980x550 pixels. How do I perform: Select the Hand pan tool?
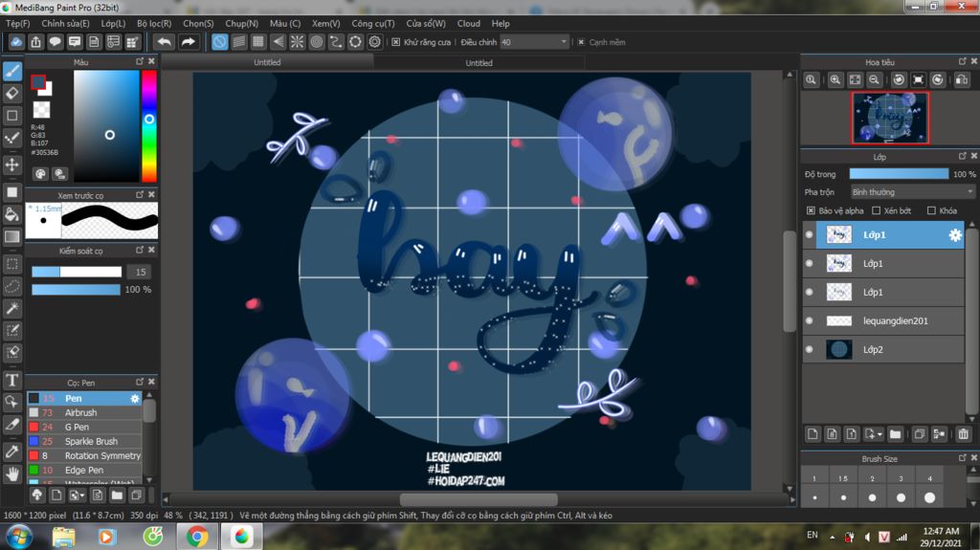click(12, 473)
